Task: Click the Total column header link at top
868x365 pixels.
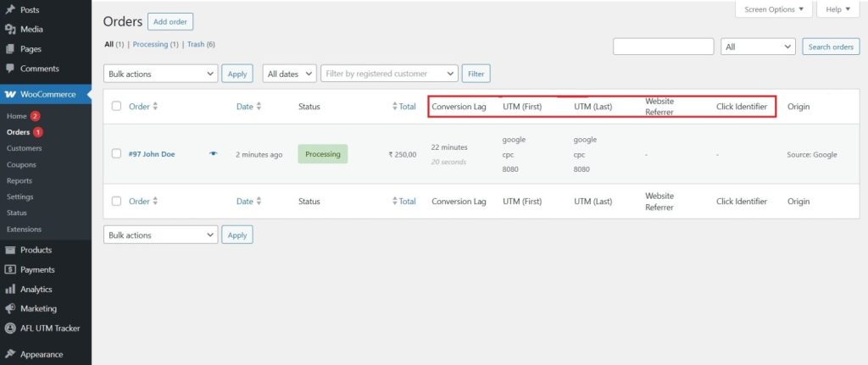Action: 408,107
